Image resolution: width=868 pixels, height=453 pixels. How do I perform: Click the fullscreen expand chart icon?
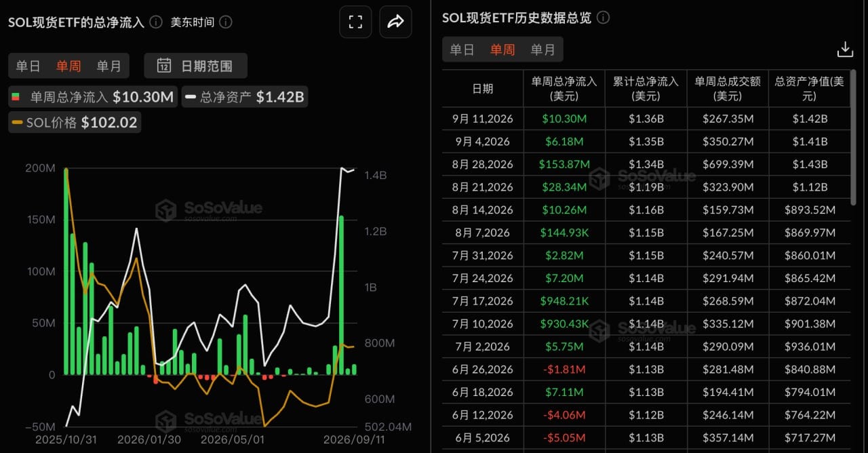click(x=355, y=22)
